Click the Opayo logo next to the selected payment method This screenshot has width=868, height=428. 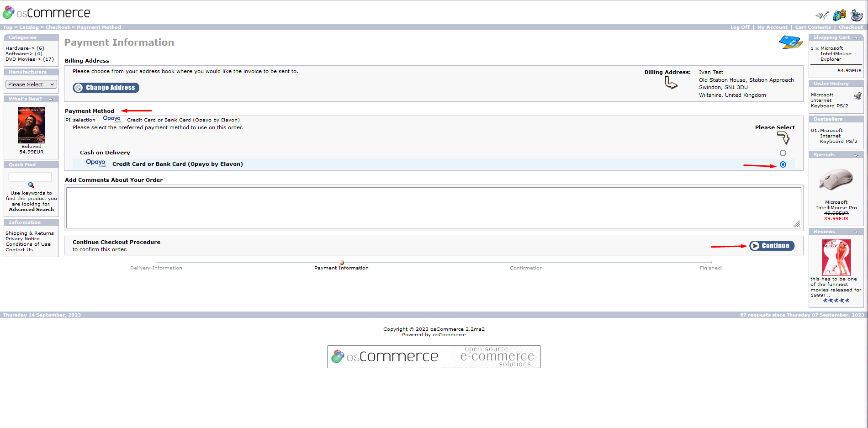[95, 163]
